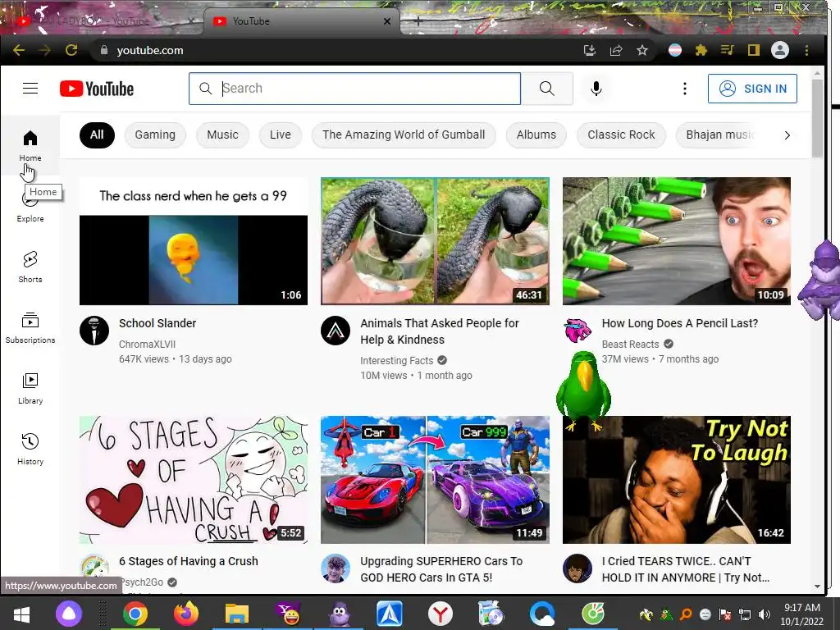Open Firefox from the taskbar
Screen dimensions: 840x630
pos(186,614)
